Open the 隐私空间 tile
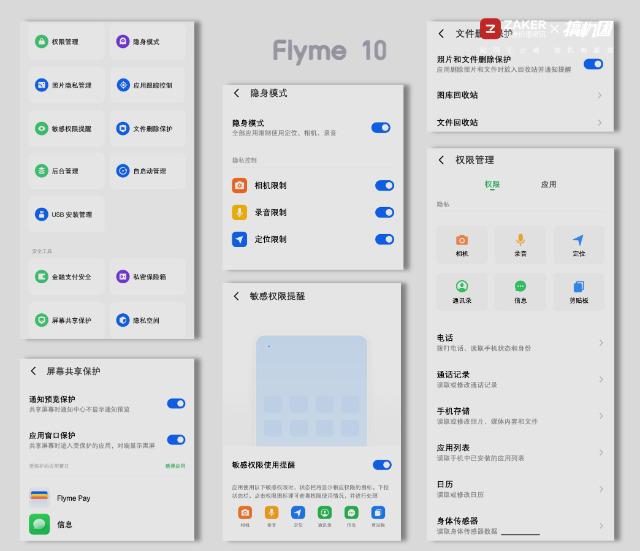The image size is (640, 551). pos(147,320)
